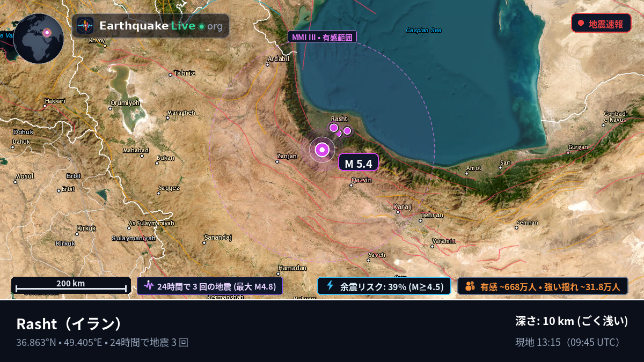
Task: Click the orange people icon
Action: click(470, 286)
